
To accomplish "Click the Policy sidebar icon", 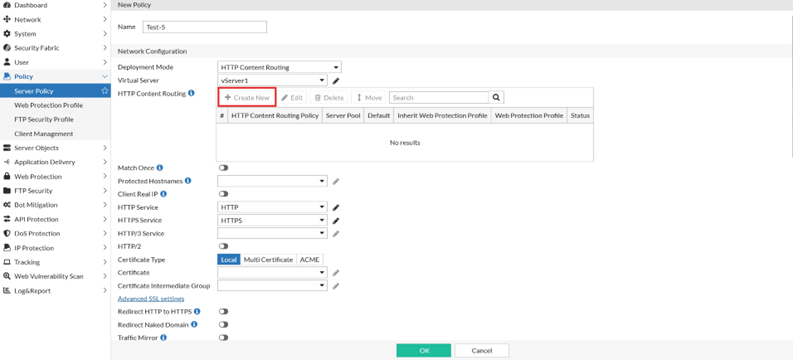I will tap(7, 76).
